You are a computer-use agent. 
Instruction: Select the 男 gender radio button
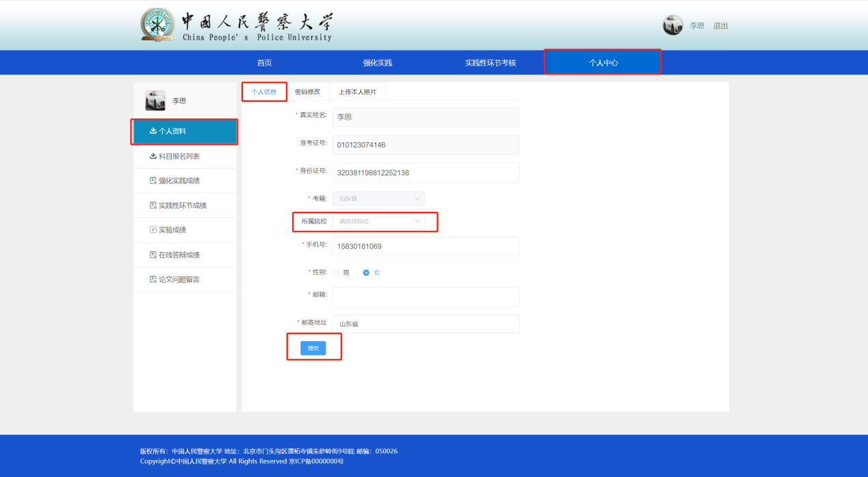coord(335,273)
